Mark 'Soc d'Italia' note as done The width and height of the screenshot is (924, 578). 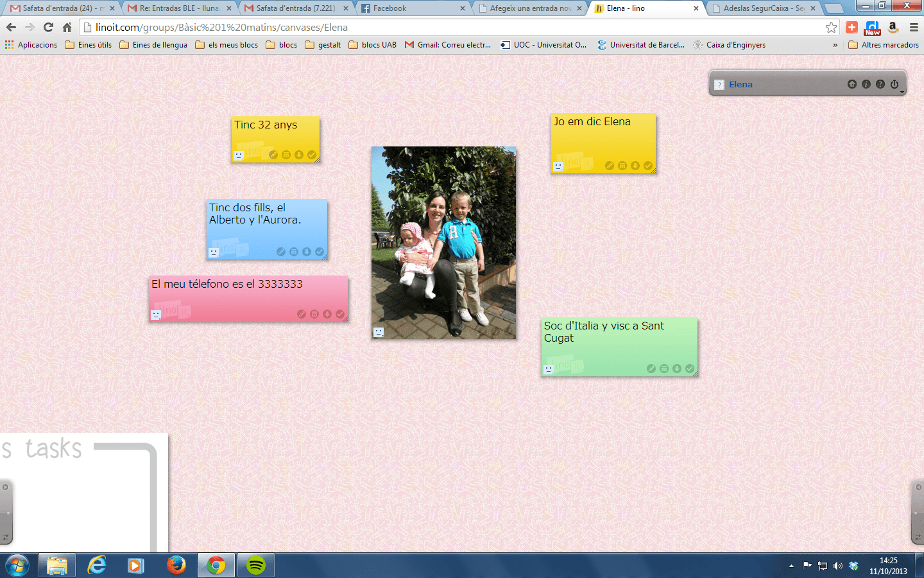coord(690,369)
